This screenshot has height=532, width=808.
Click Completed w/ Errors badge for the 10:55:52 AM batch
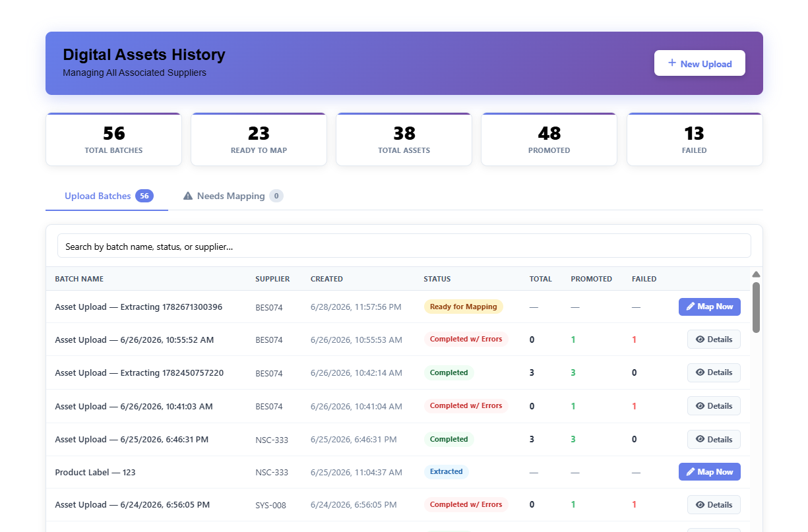466,340
